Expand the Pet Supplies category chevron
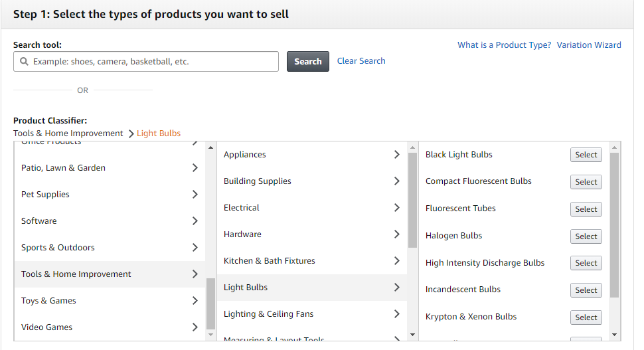The width and height of the screenshot is (644, 350). tap(195, 195)
